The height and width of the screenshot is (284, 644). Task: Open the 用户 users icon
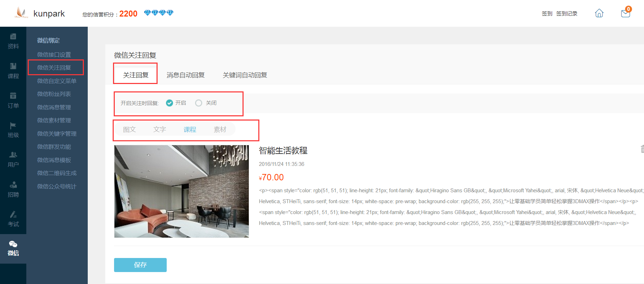(13, 159)
